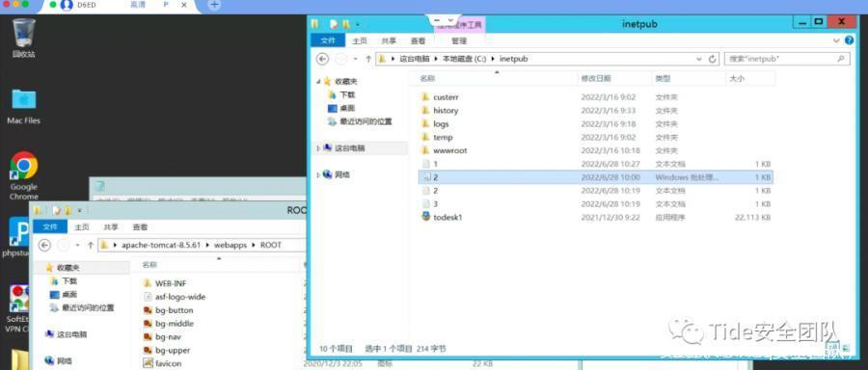This screenshot has width=868, height=370.
Task: Click the up arrow in inetpub window
Action: tap(368, 59)
